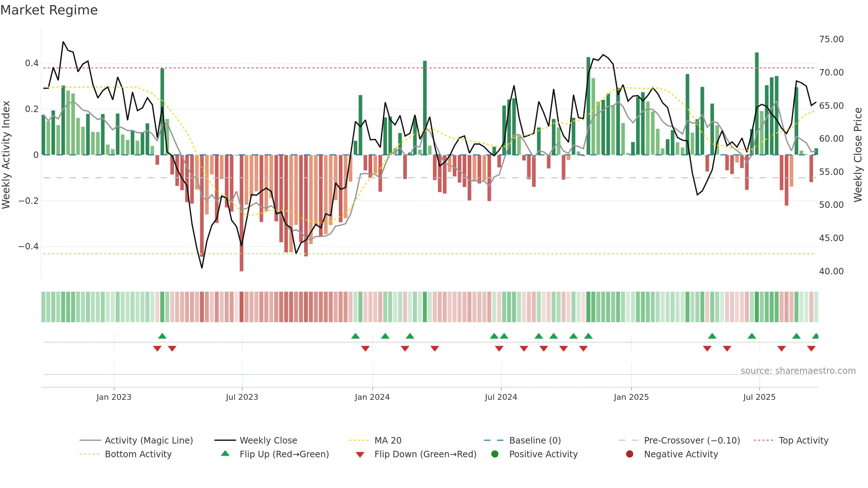
Task: Click the Market Regime chart title
Action: point(49,10)
